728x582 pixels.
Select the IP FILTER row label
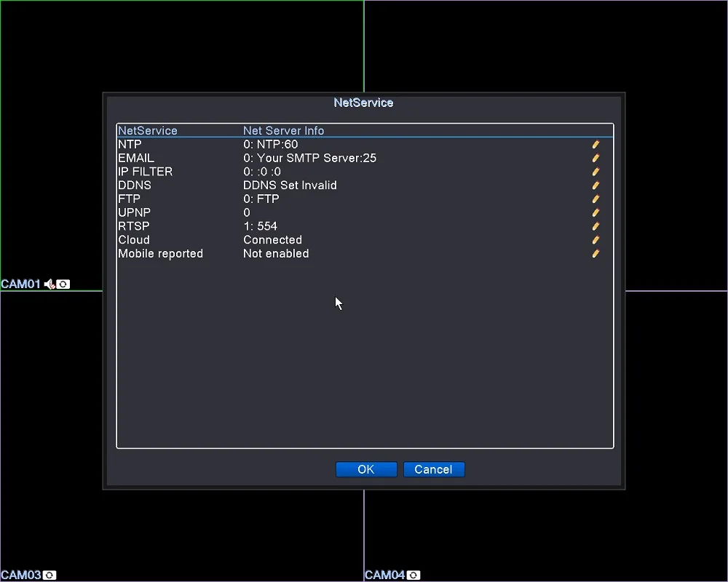[x=146, y=172]
